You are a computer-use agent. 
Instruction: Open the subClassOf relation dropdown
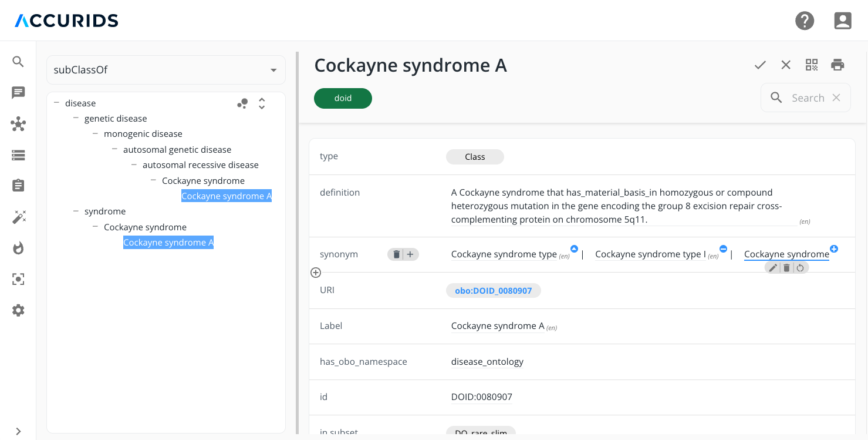tap(166, 70)
